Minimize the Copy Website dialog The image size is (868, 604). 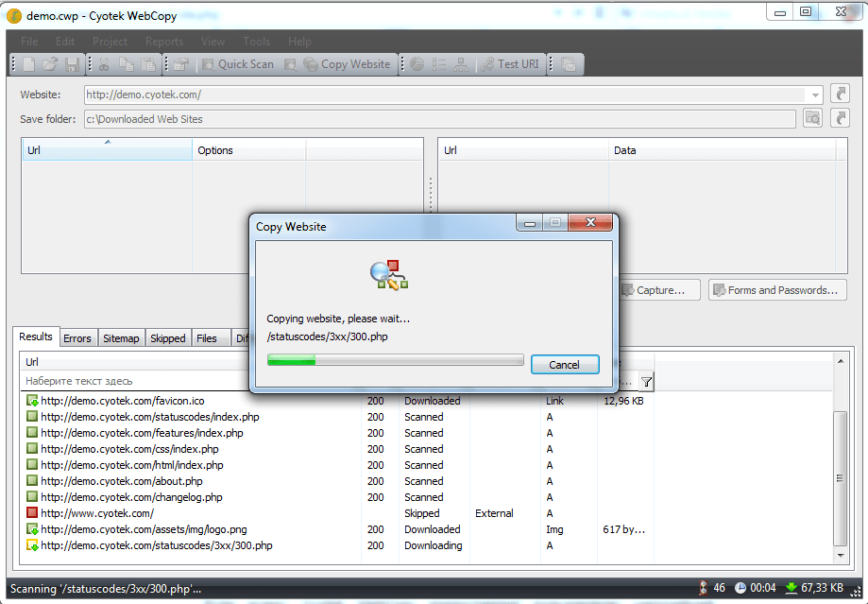(x=530, y=222)
